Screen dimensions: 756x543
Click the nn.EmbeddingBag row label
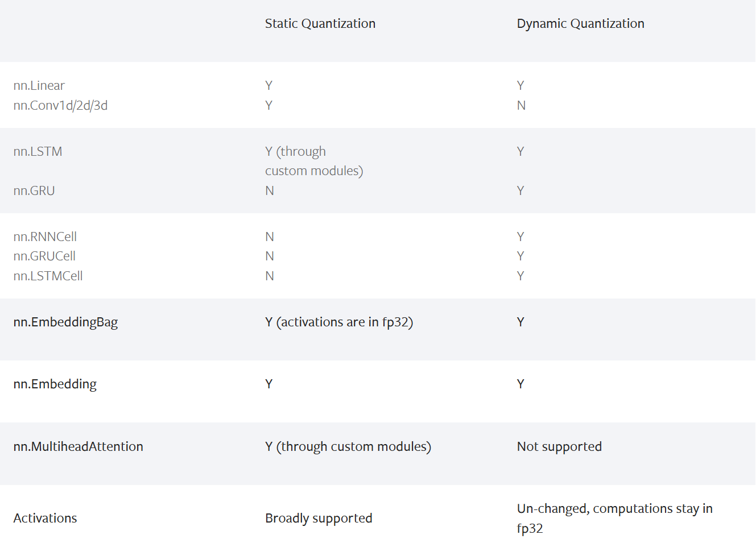pyautogui.click(x=65, y=322)
